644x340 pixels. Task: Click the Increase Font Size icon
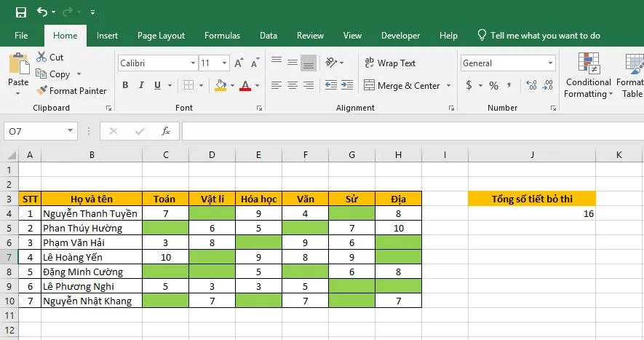coord(239,63)
